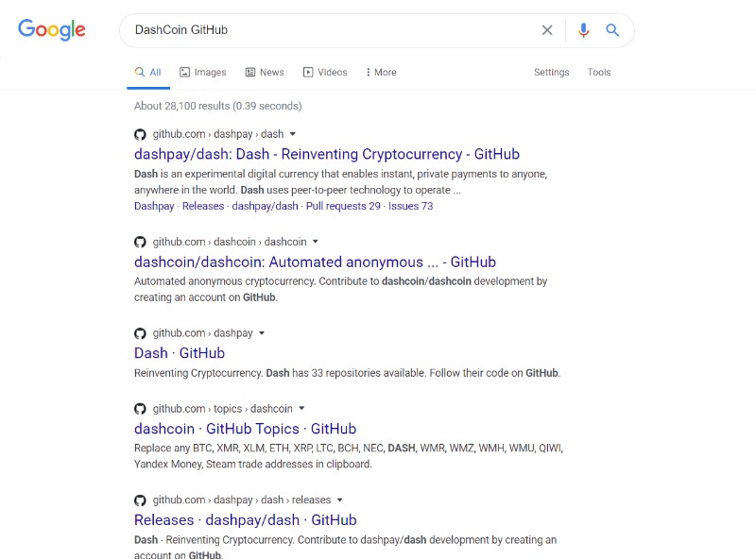Start voice search with microphone icon
This screenshot has height=559, width=756.
click(583, 30)
